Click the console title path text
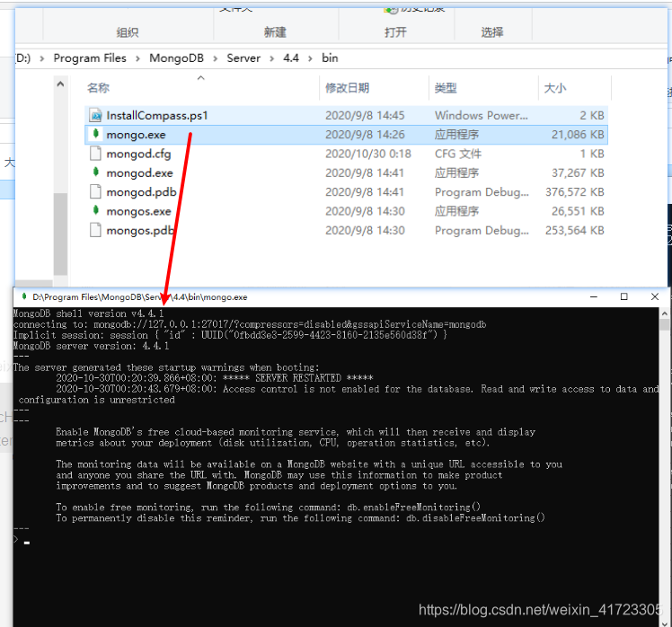672x627 pixels. tap(140, 297)
